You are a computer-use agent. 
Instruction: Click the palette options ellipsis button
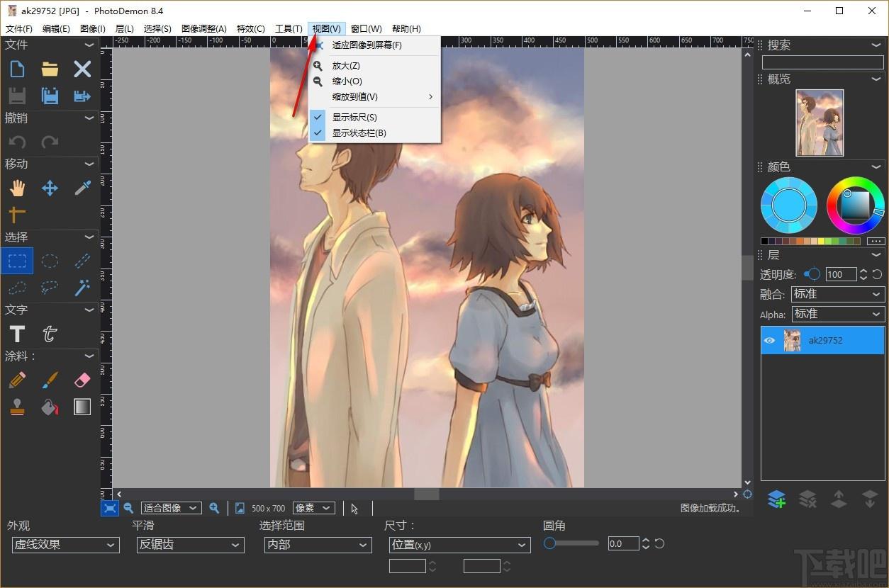876,242
